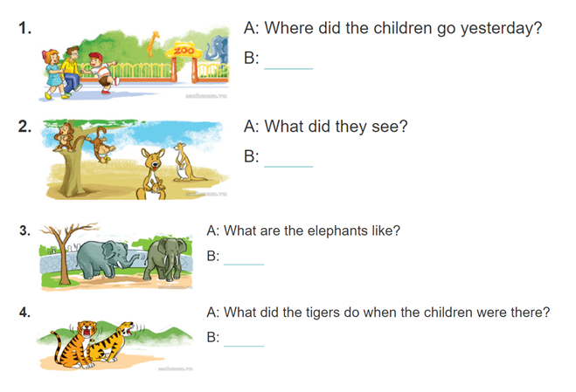
Task: Click the 'What did the tigers do' question
Action: click(378, 312)
